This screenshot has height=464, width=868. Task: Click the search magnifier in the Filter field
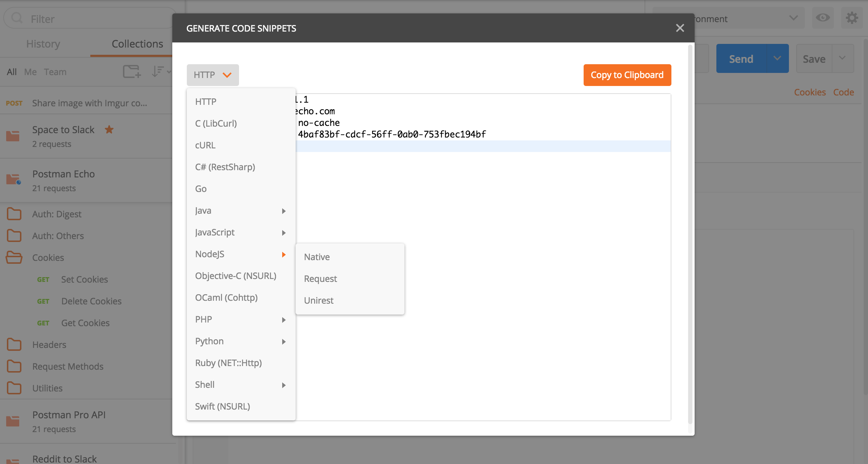(17, 18)
